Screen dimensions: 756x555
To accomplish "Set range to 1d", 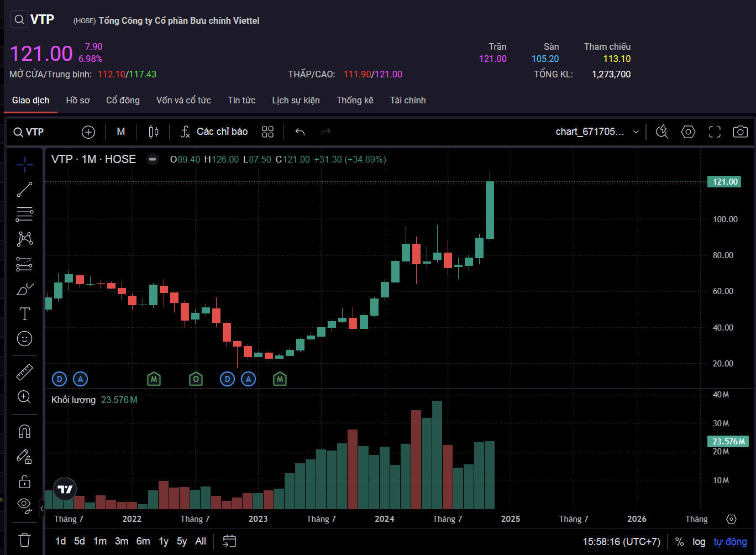I will point(61,541).
